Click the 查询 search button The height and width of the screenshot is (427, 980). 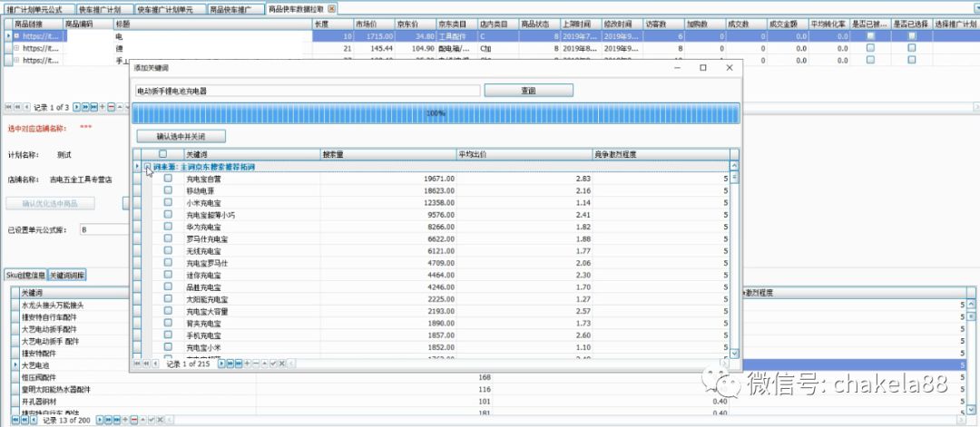tap(528, 91)
